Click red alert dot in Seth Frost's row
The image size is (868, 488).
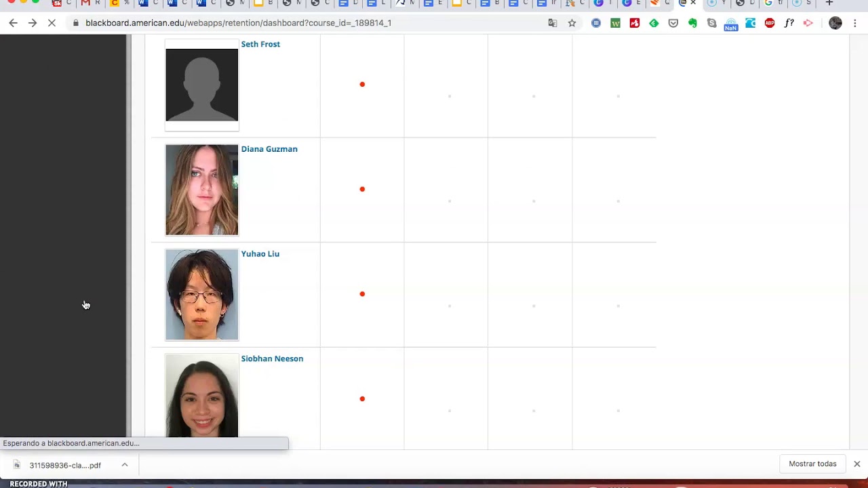(362, 85)
